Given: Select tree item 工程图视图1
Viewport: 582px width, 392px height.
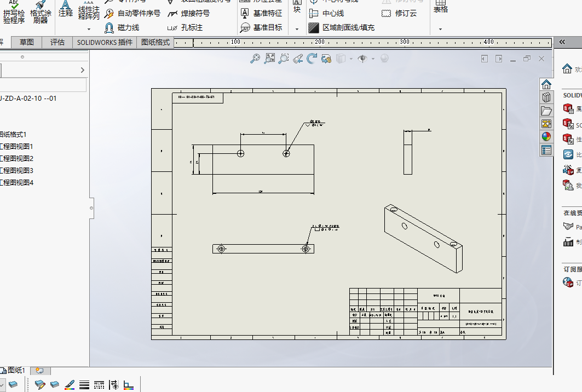Looking at the screenshot, I should pos(16,146).
